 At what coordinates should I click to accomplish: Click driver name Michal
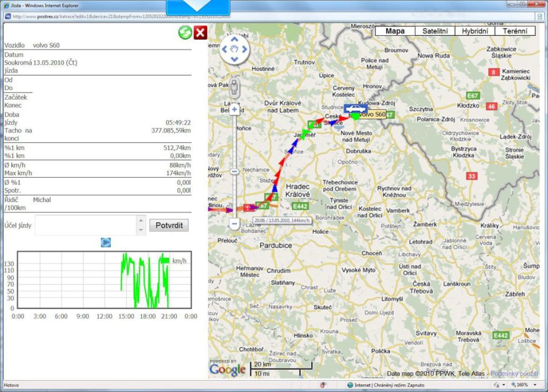tap(42, 200)
